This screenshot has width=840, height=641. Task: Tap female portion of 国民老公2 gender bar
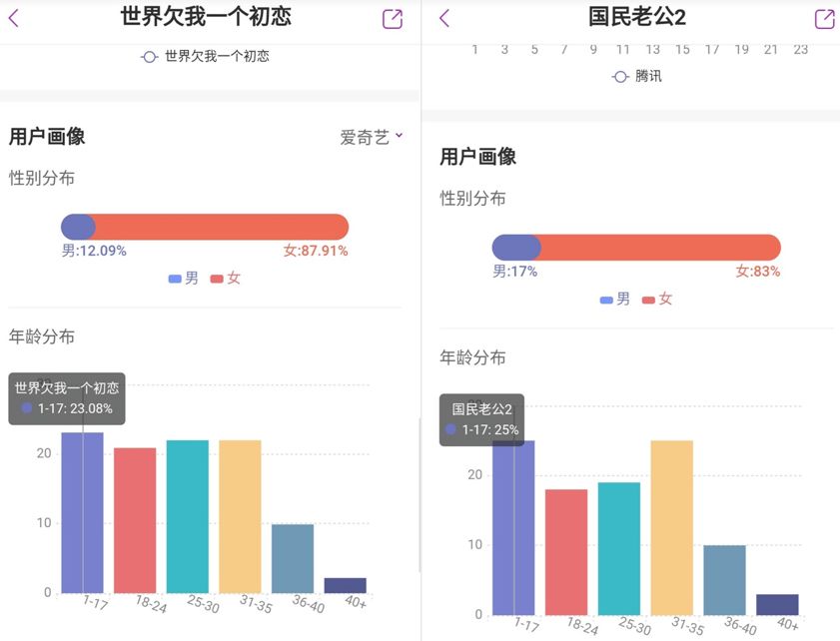point(659,248)
